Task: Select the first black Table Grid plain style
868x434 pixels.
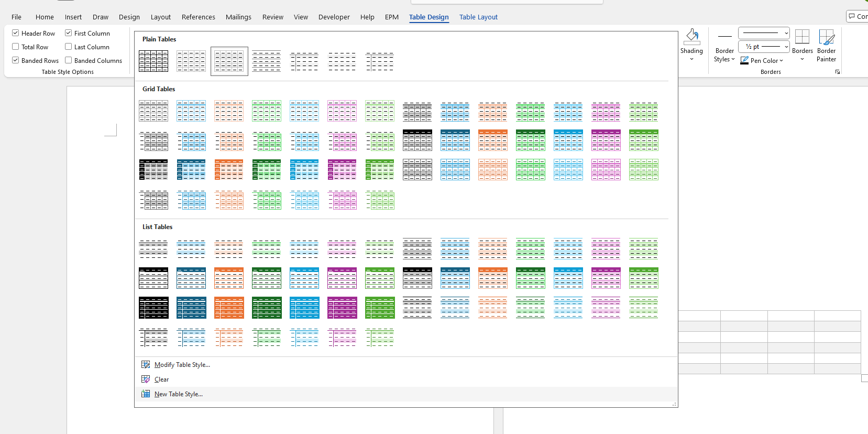Action: pyautogui.click(x=153, y=61)
